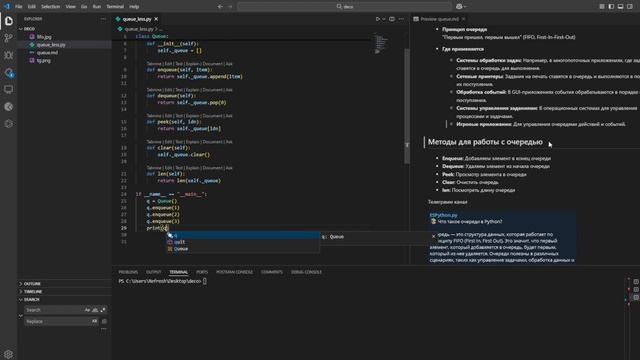The image size is (640, 360).
Task: Open the Run and Debug view
Action: 9,55
